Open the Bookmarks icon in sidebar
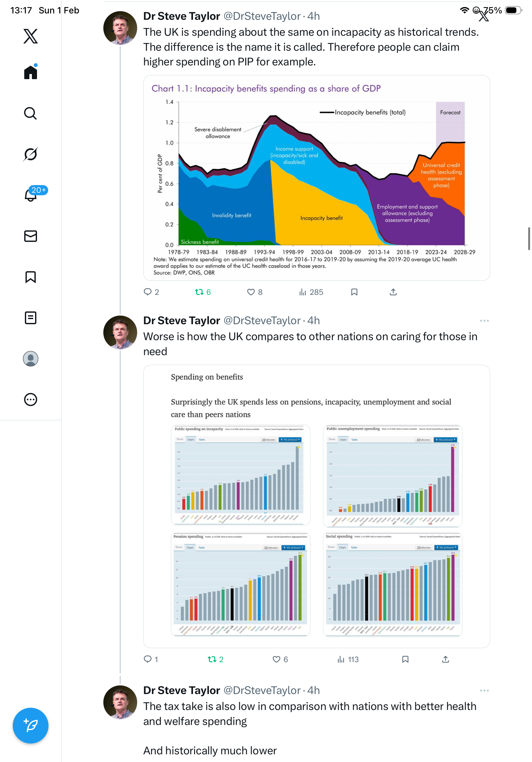 point(31,277)
